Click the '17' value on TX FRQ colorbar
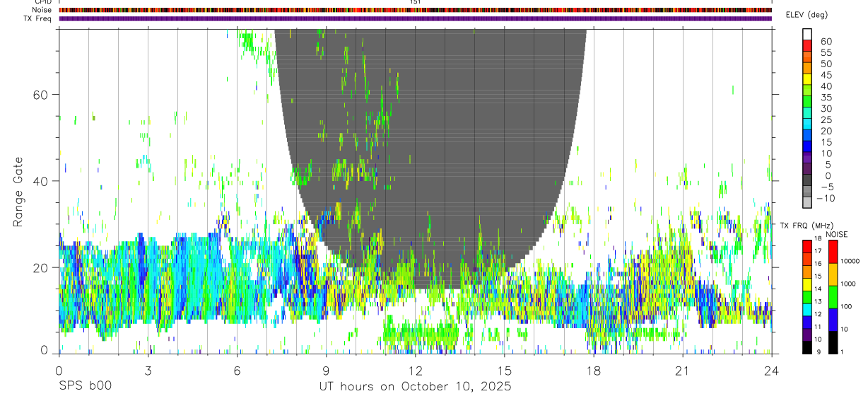 [818, 251]
